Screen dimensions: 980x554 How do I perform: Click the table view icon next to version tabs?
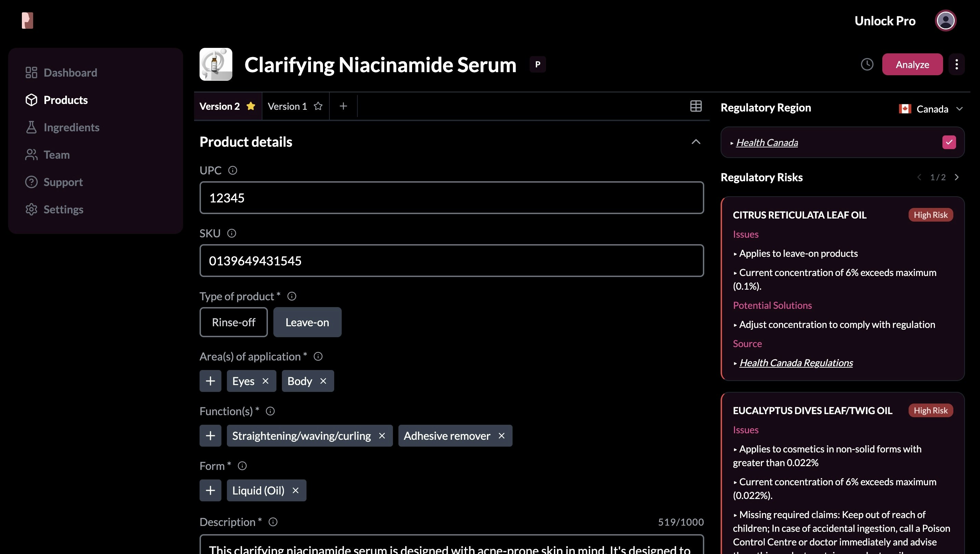point(696,106)
